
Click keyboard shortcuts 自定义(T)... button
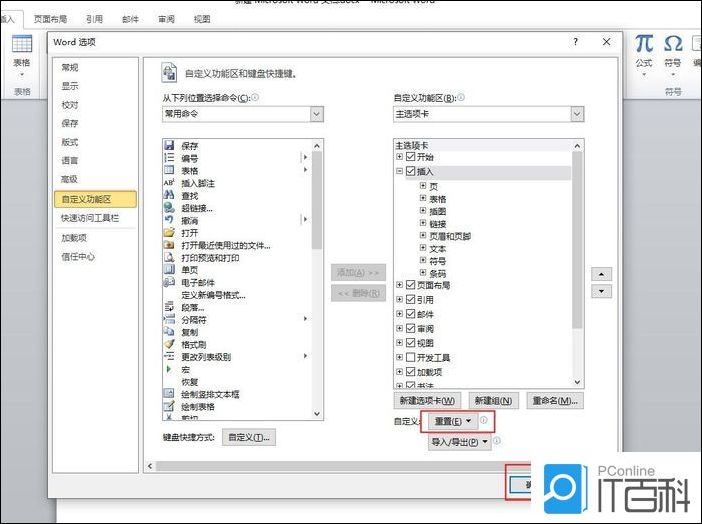pos(249,438)
